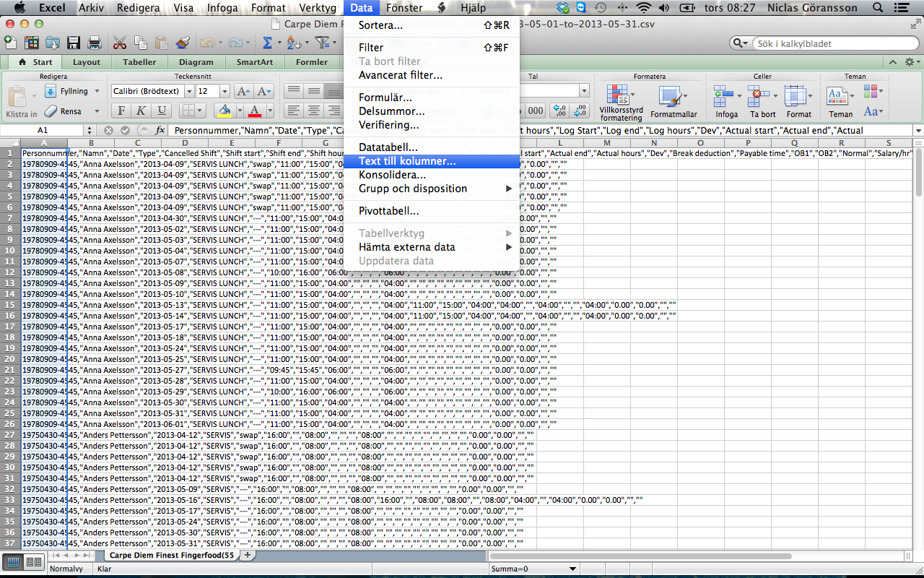Switch to the Layout ribbon tab
The height and width of the screenshot is (578, 924).
click(x=87, y=62)
